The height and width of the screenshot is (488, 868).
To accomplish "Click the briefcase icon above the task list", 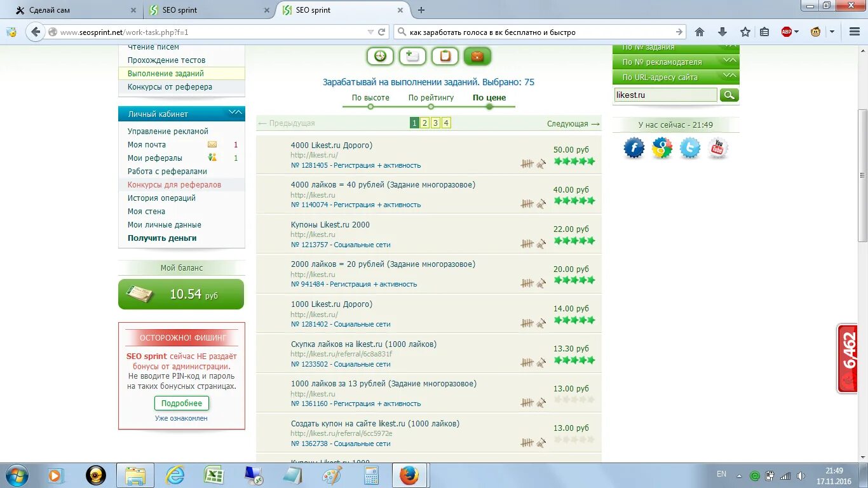I will [x=477, y=56].
